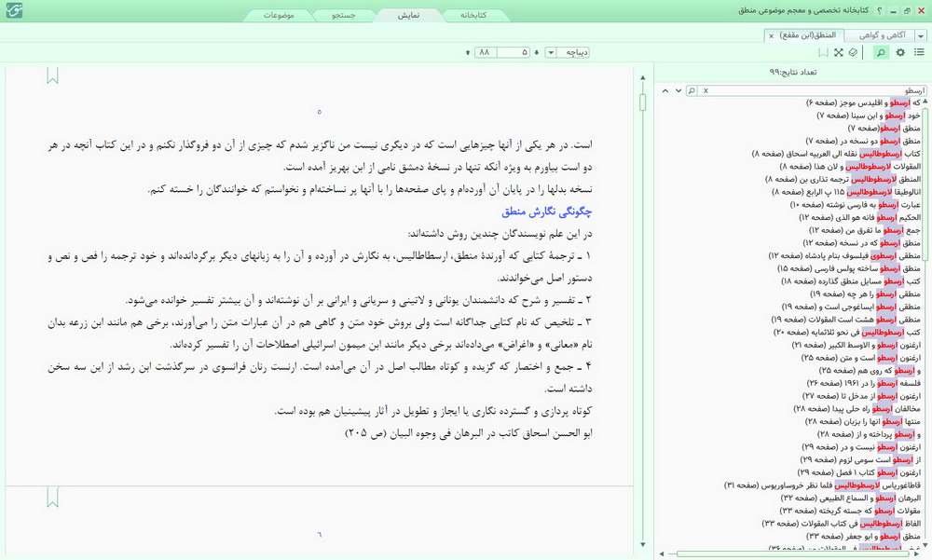The height and width of the screenshot is (560, 932).
Task: Open the list view icon in panel toolbar
Action: [919, 52]
